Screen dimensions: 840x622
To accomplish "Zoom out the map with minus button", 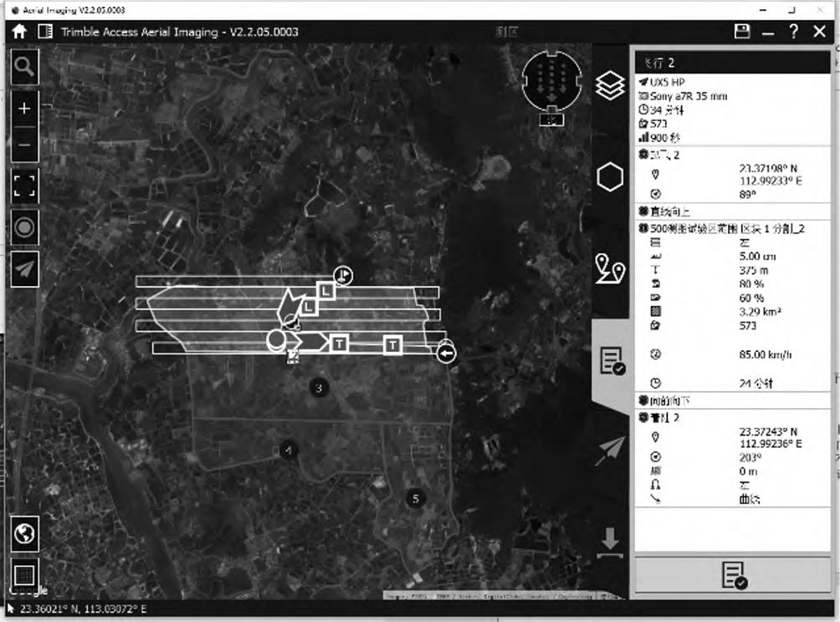I will (24, 145).
